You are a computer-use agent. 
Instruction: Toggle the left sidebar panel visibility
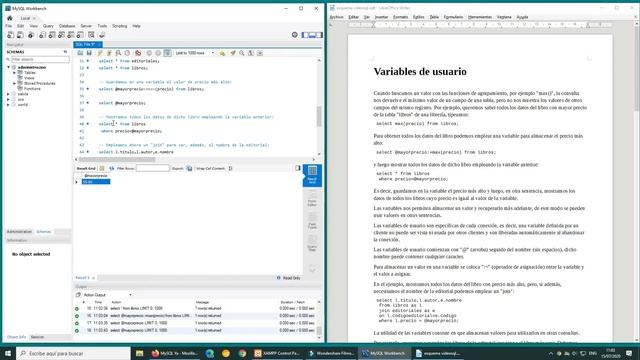tap(305, 35)
